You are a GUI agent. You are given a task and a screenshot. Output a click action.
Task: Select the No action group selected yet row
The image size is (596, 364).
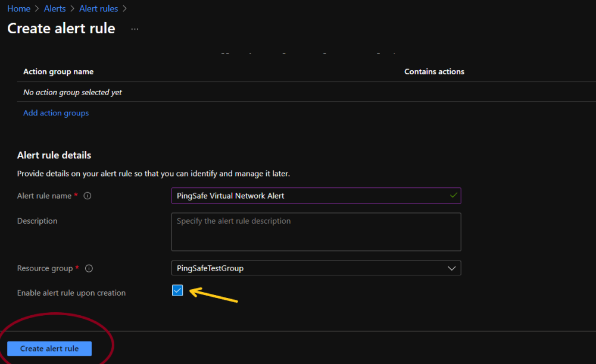pos(73,92)
